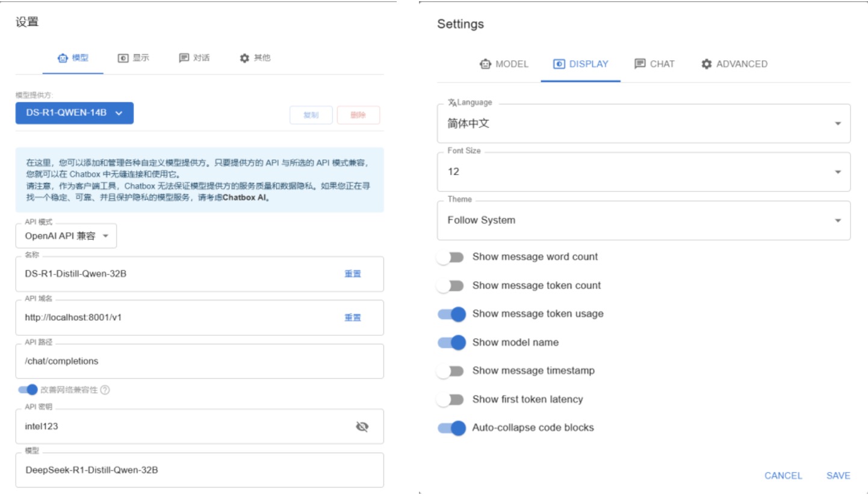Viewport: 868px width, 496px height.
Task: Click the display icon beside 显示
Action: (123, 58)
